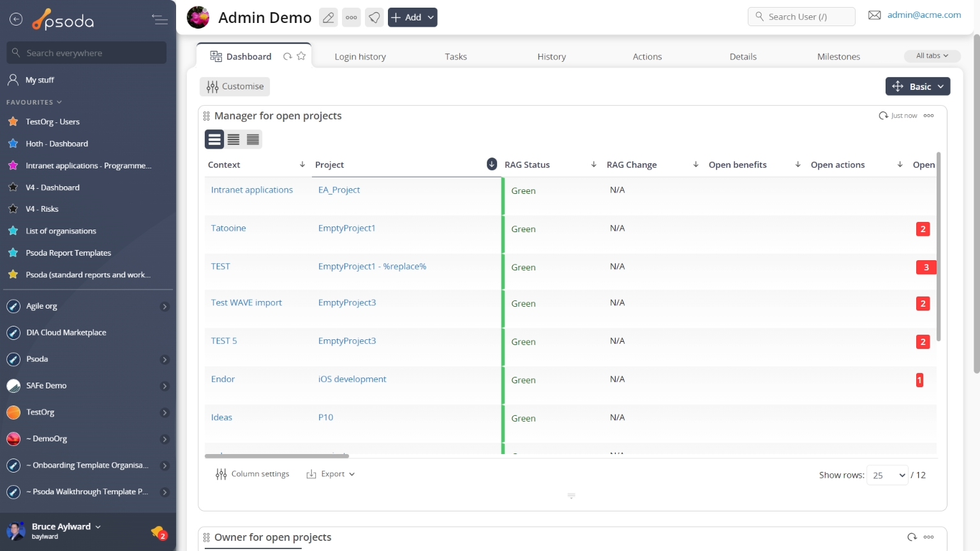Open the more options ellipsis beside Admin Demo
This screenshot has width=980, height=551.
pyautogui.click(x=352, y=17)
